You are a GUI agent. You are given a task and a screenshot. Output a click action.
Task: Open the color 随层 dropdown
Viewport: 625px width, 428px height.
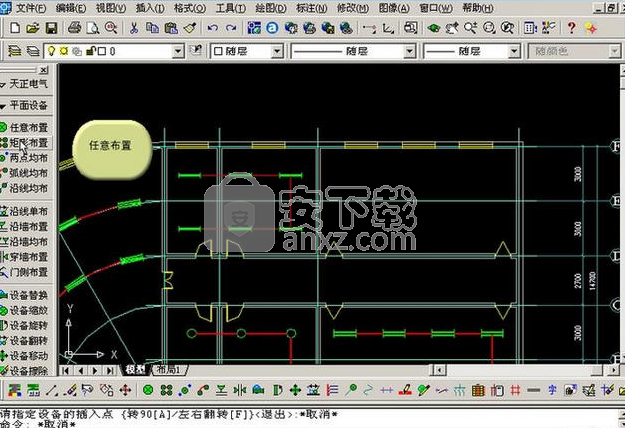(277, 51)
